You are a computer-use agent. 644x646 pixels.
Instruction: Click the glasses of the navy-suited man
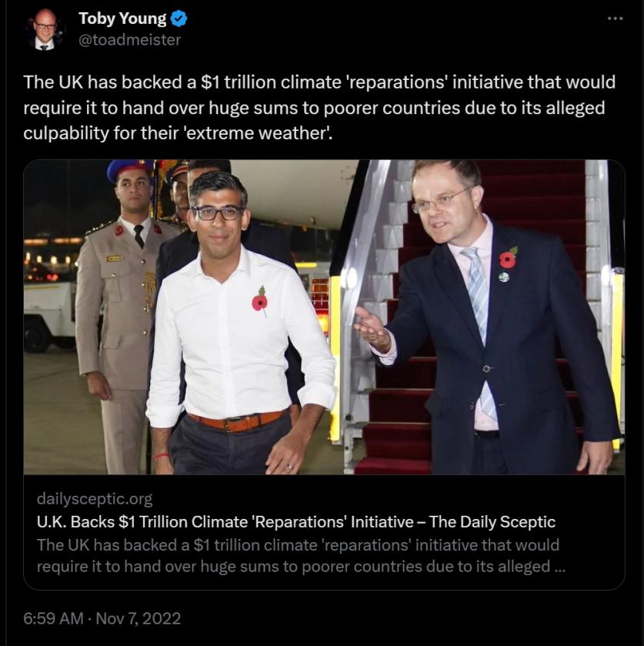[x=442, y=201]
